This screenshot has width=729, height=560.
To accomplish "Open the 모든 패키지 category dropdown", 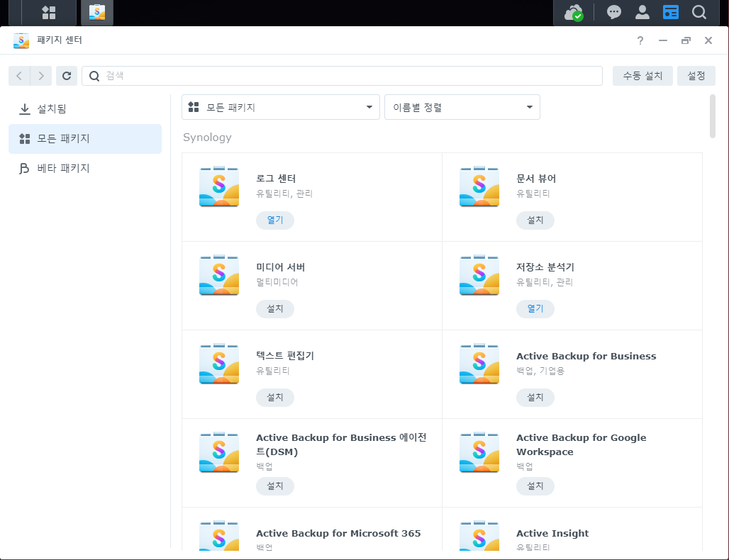I will click(x=281, y=107).
